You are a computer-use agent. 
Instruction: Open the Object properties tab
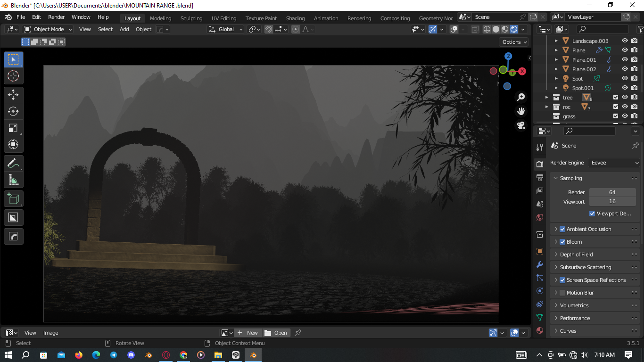pos(540,251)
